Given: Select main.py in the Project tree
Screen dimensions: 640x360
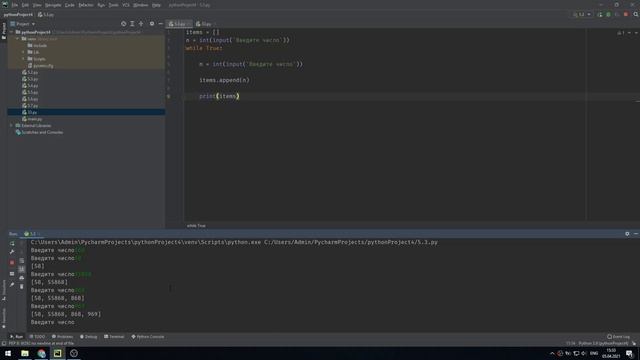Looking at the screenshot, I should click(32, 119).
